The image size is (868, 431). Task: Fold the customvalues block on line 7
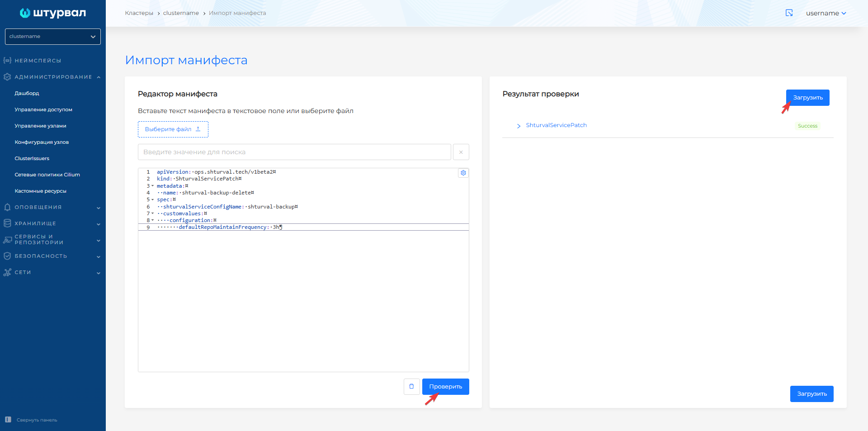click(x=152, y=213)
